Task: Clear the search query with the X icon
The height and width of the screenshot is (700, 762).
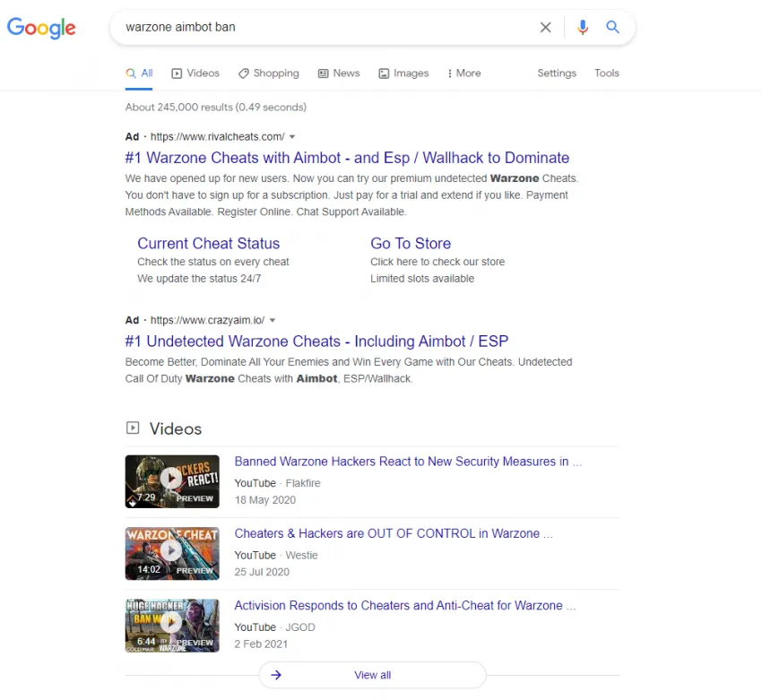Action: point(545,27)
